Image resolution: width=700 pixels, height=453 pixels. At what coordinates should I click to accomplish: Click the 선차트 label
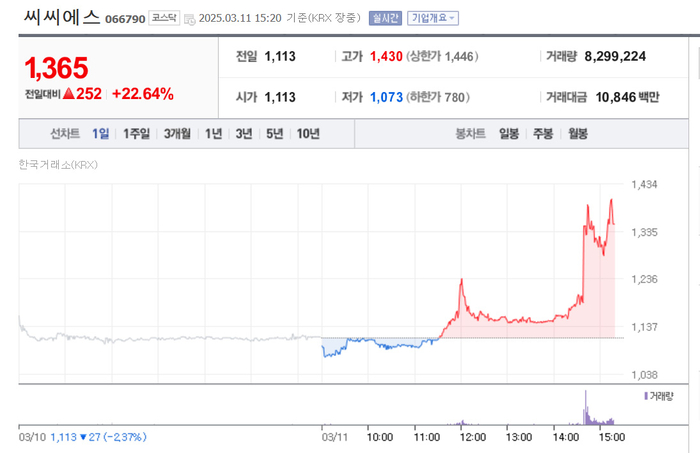click(x=65, y=133)
